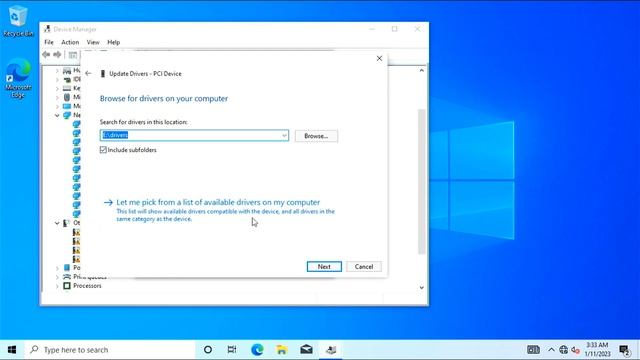
Task: Collapse the Network adapters tree node
Action: [57, 116]
